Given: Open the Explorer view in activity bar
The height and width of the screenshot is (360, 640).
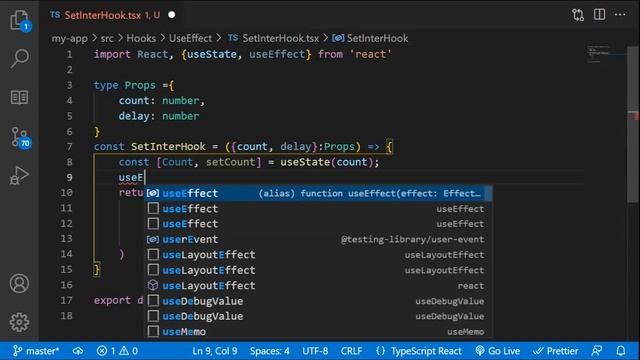Looking at the screenshot, I should point(19,20).
